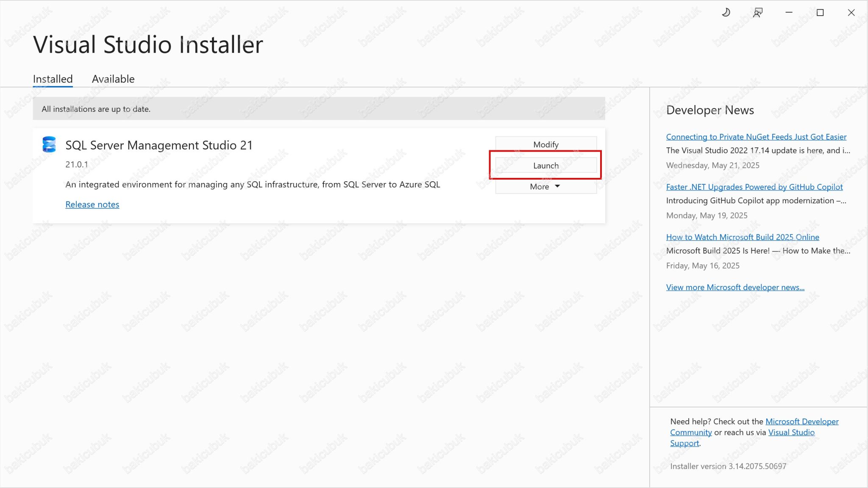868x488 pixels.
Task: Open the Faster .NET Upgrades article
Action: click(754, 187)
